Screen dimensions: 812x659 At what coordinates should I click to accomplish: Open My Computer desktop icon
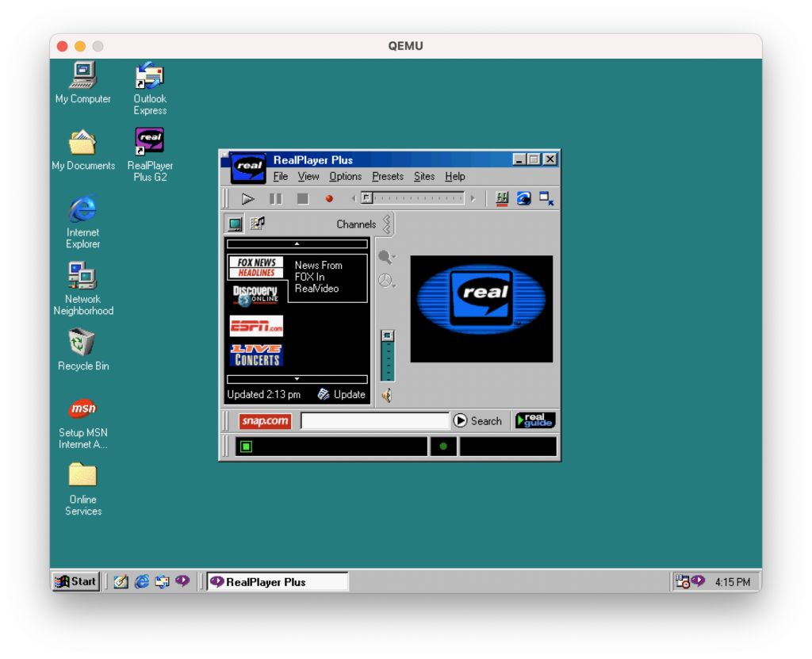click(x=82, y=83)
